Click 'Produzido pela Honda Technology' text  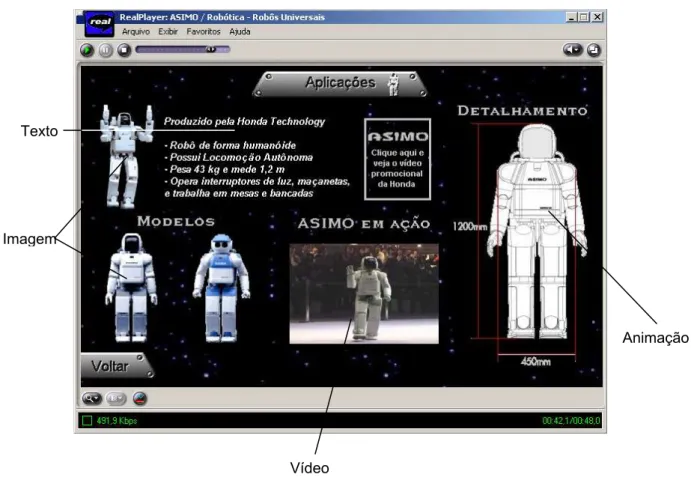point(245,122)
